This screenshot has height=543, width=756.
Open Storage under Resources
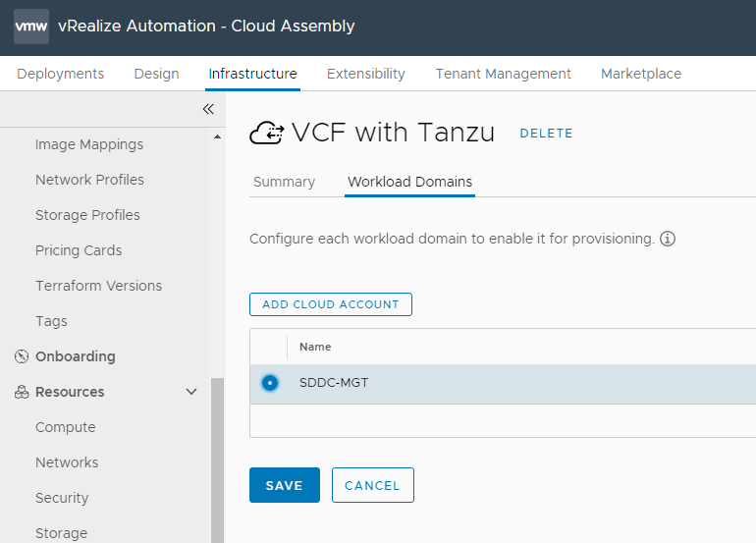(x=61, y=533)
